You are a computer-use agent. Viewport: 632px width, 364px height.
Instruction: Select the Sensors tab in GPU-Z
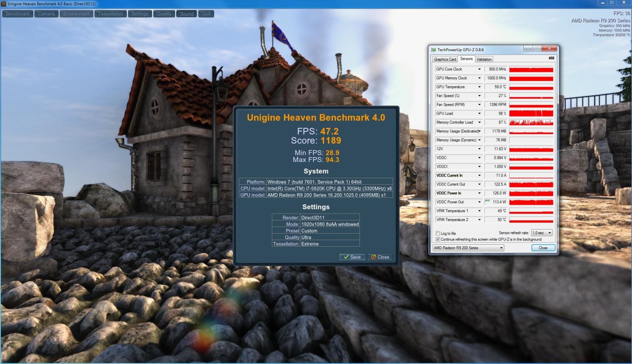click(466, 59)
